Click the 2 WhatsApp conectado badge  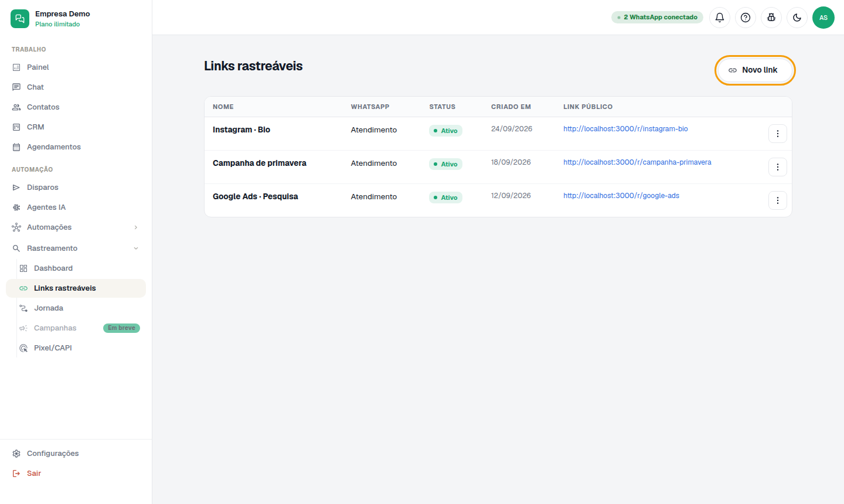click(657, 18)
